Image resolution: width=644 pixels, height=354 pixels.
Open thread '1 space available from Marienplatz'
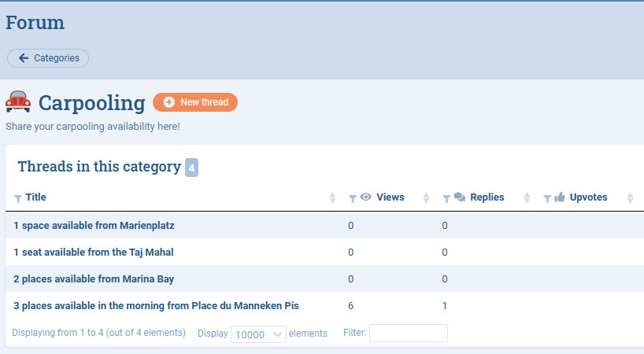coord(94,226)
